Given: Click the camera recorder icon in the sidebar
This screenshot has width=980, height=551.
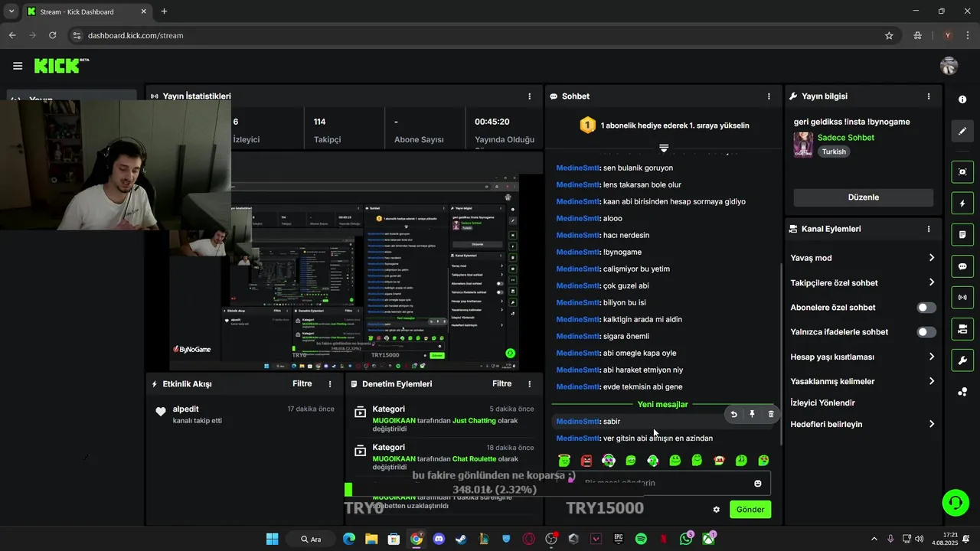Looking at the screenshot, I should (962, 329).
